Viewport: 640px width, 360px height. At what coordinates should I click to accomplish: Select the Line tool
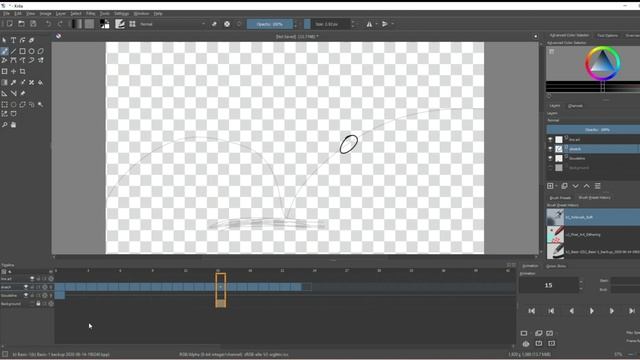[13, 51]
